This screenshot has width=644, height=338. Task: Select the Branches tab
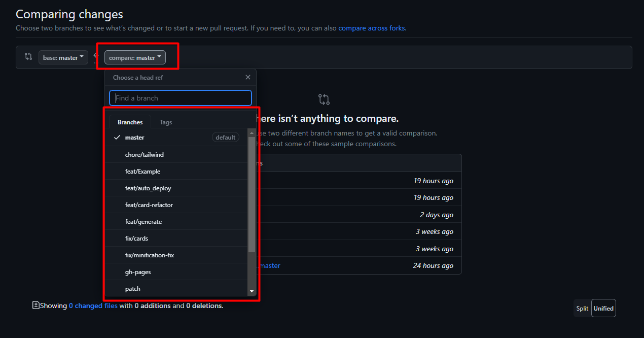[130, 122]
